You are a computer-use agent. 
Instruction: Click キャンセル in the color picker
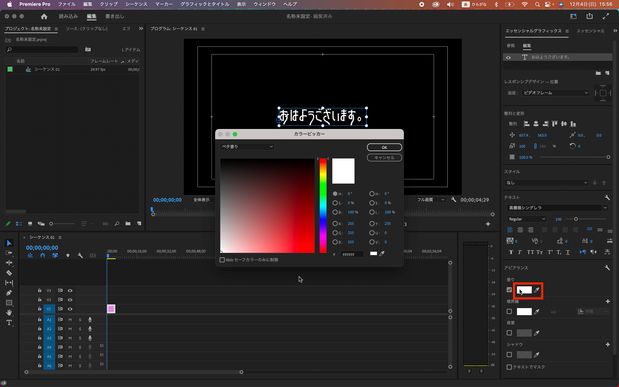click(x=384, y=158)
